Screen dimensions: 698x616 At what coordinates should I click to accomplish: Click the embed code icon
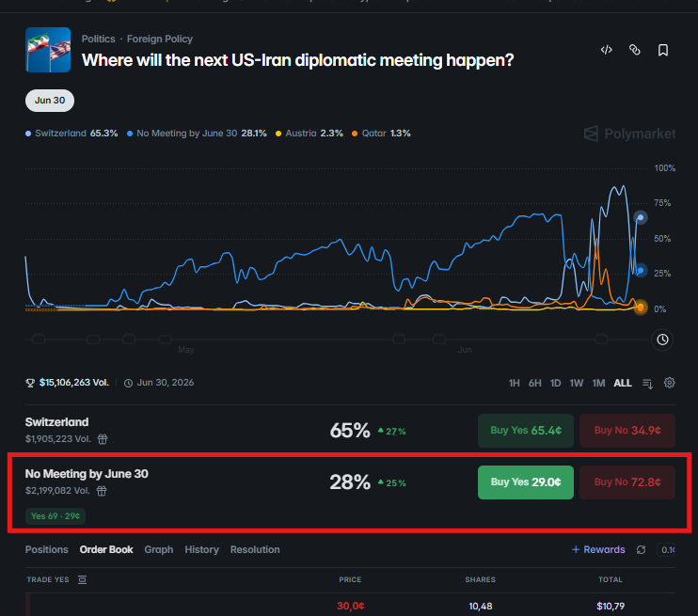607,50
